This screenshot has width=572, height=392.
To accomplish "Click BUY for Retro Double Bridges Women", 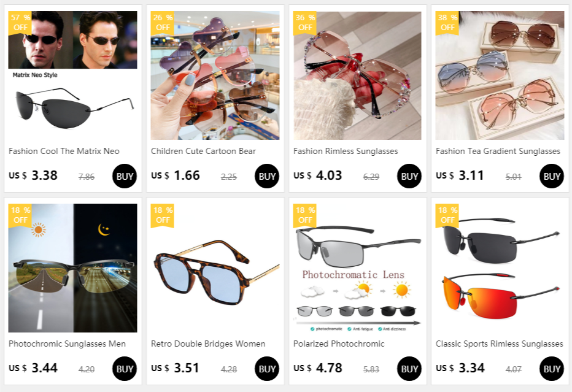I will point(266,369).
